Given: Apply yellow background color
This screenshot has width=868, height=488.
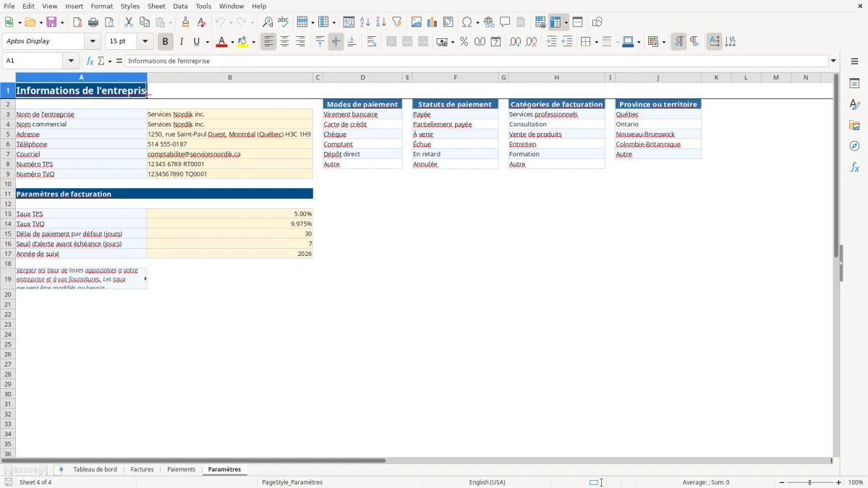Looking at the screenshot, I should point(243,42).
